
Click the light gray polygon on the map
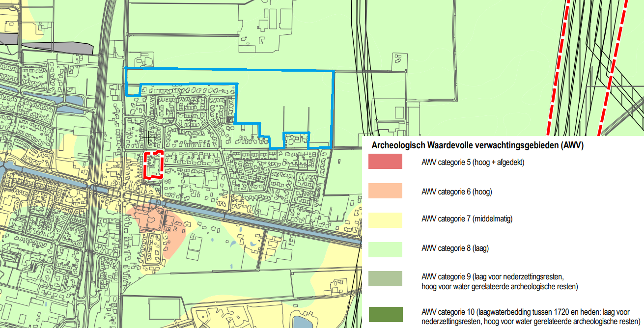coord(59,48)
